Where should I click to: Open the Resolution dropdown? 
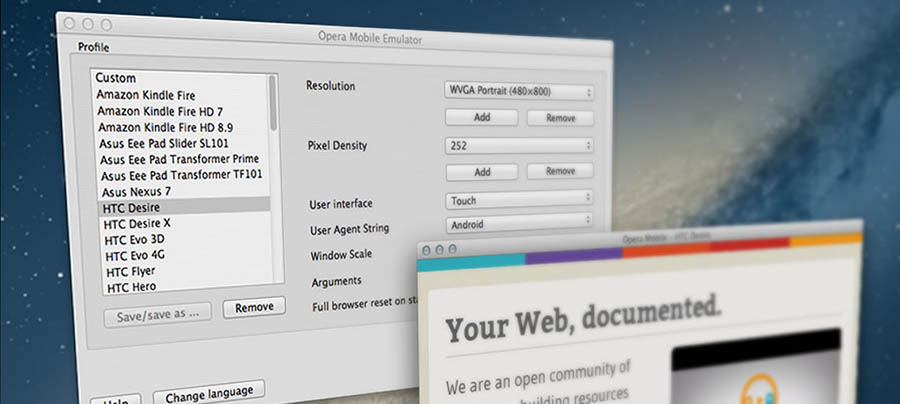point(519,92)
